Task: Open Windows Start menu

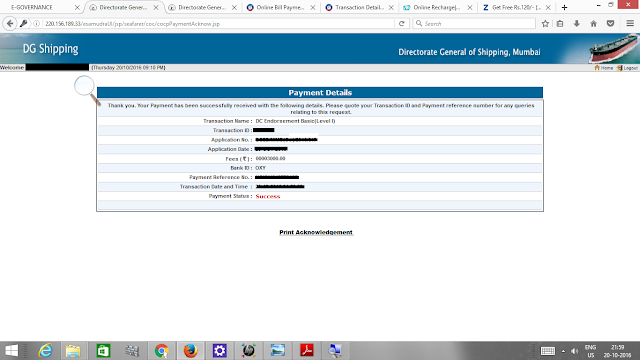Action: (12, 351)
